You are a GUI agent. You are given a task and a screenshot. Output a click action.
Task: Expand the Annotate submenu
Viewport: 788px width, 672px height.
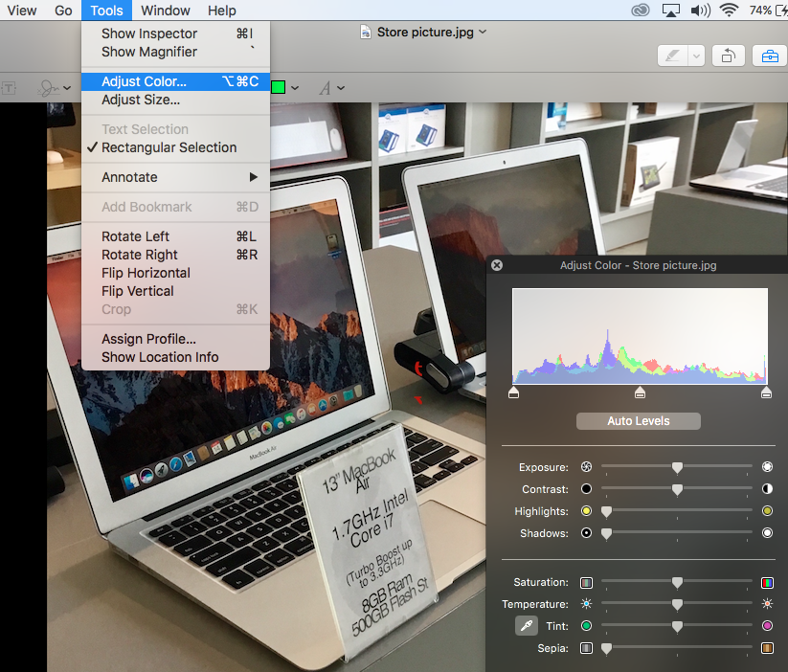175,177
